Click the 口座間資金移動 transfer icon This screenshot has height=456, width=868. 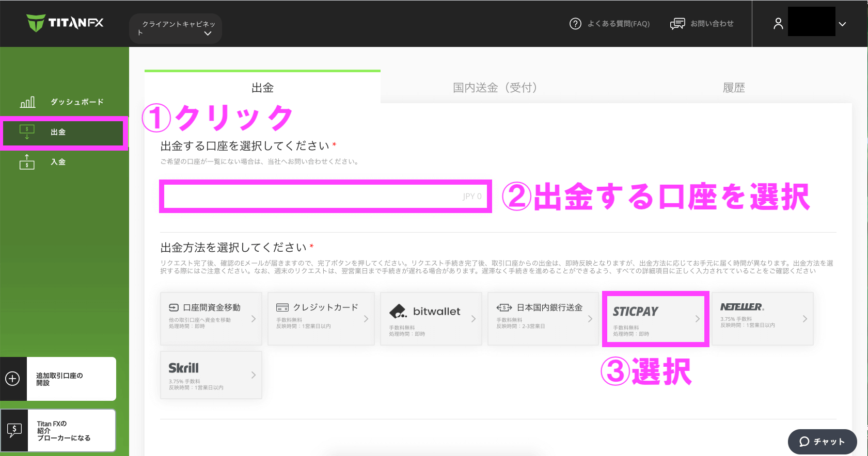tap(173, 307)
